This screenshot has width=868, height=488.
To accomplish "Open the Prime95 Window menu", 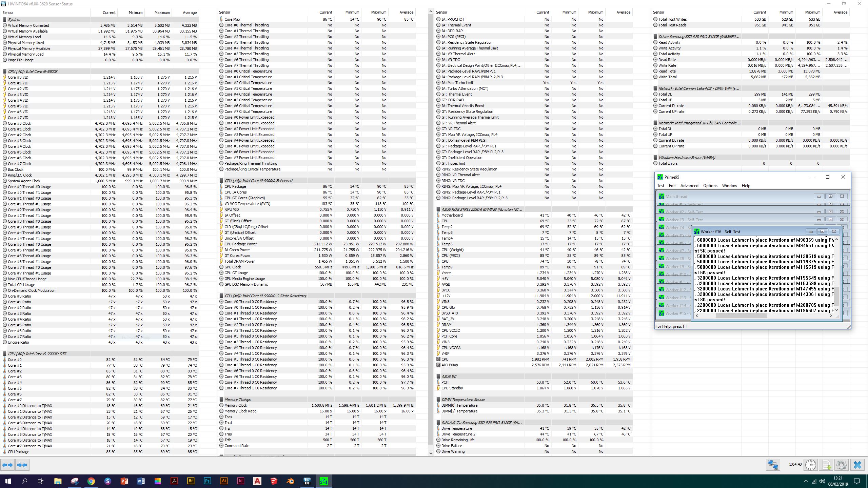I will 729,186.
